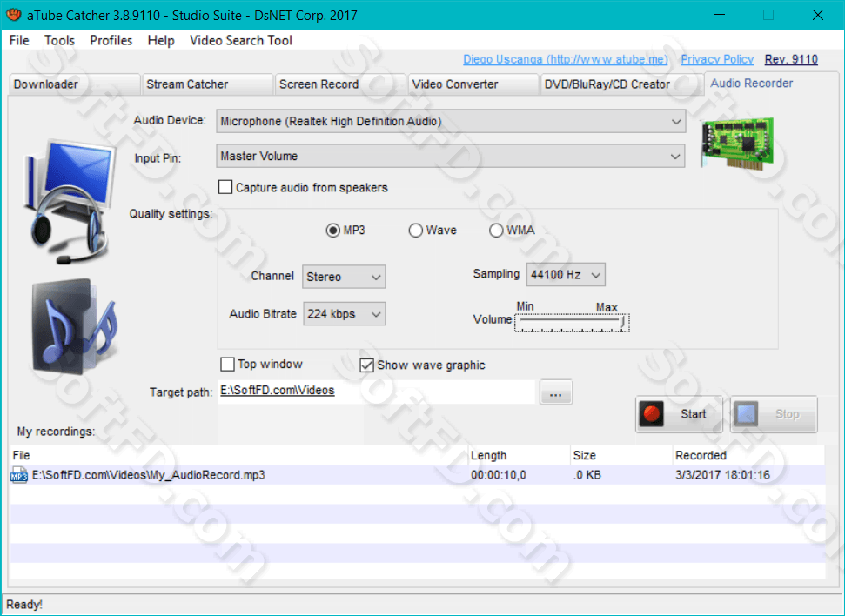The height and width of the screenshot is (616, 845).
Task: Open the Privacy Policy link
Action: pyautogui.click(x=717, y=59)
